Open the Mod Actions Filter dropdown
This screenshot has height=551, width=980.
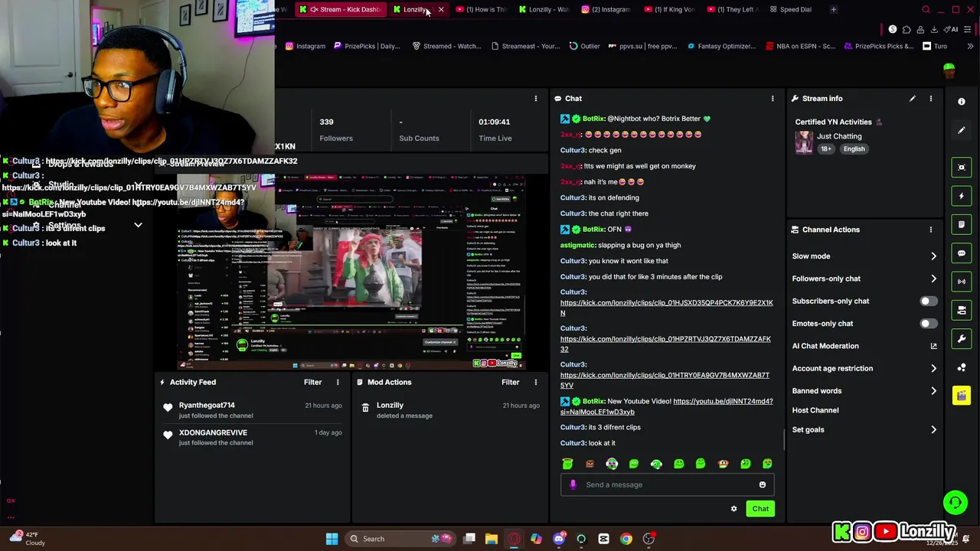(x=511, y=382)
